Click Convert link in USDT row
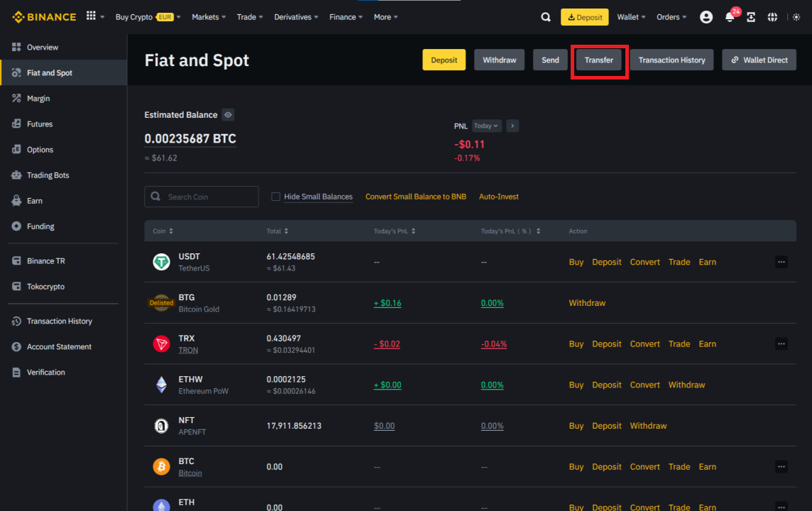Screen dimensions: 812x511 click(644, 262)
